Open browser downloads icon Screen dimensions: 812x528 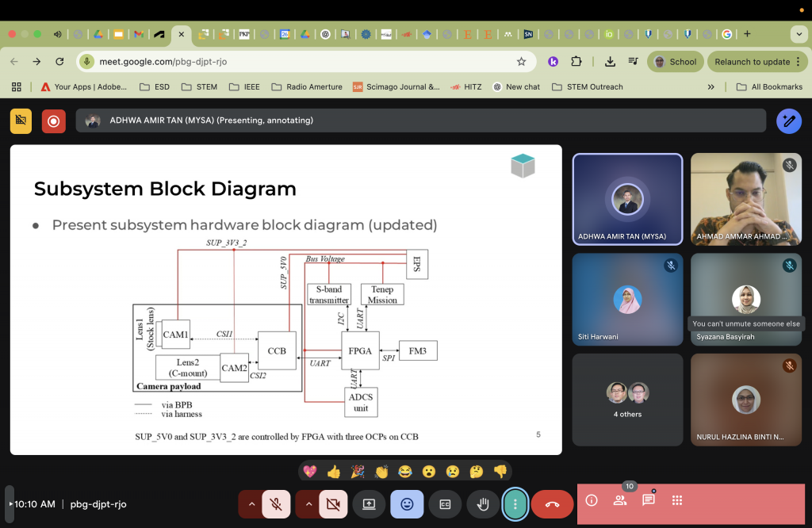click(610, 62)
